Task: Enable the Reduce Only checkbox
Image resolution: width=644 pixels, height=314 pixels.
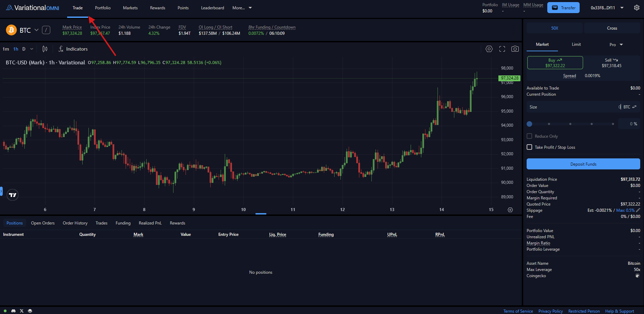Action: [x=529, y=136]
